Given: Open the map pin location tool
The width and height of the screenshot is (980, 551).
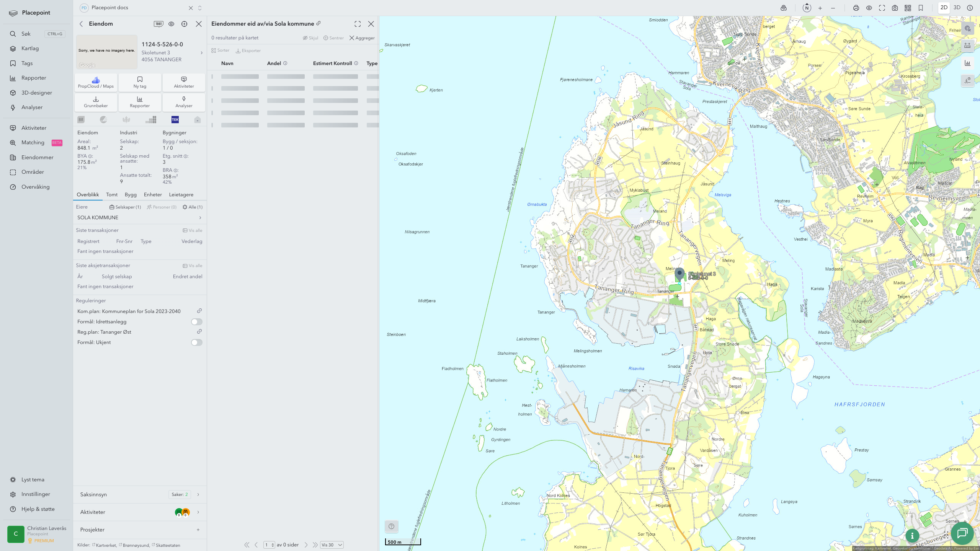Looking at the screenshot, I should pyautogui.click(x=784, y=8).
